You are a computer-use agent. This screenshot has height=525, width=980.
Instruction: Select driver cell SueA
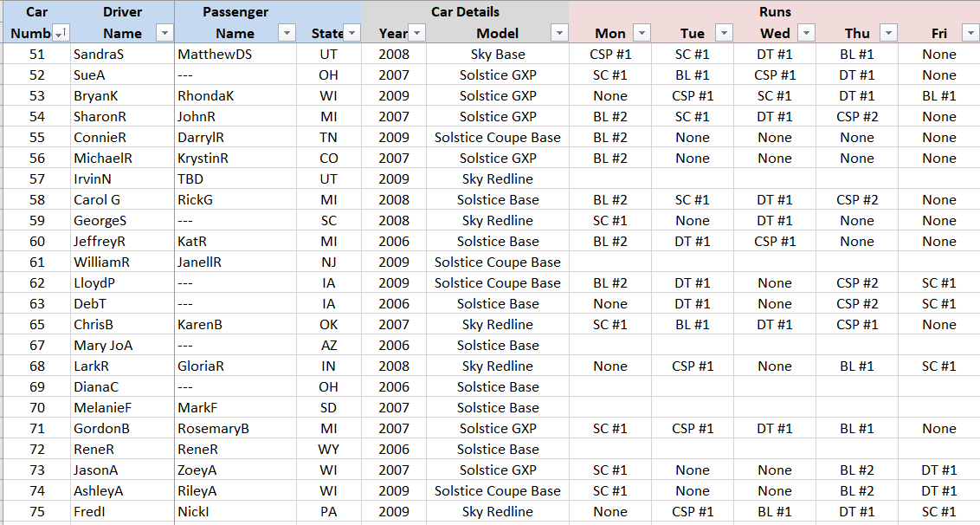[123, 75]
